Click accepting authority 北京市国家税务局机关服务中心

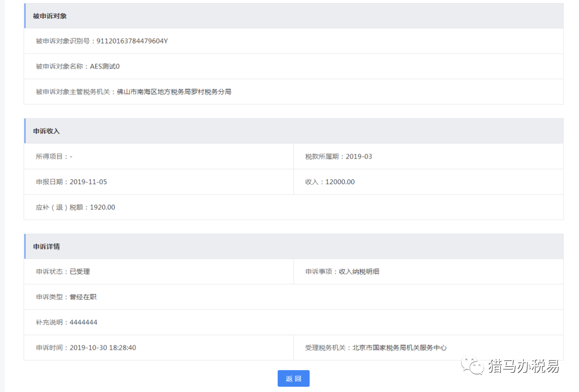[399, 348]
